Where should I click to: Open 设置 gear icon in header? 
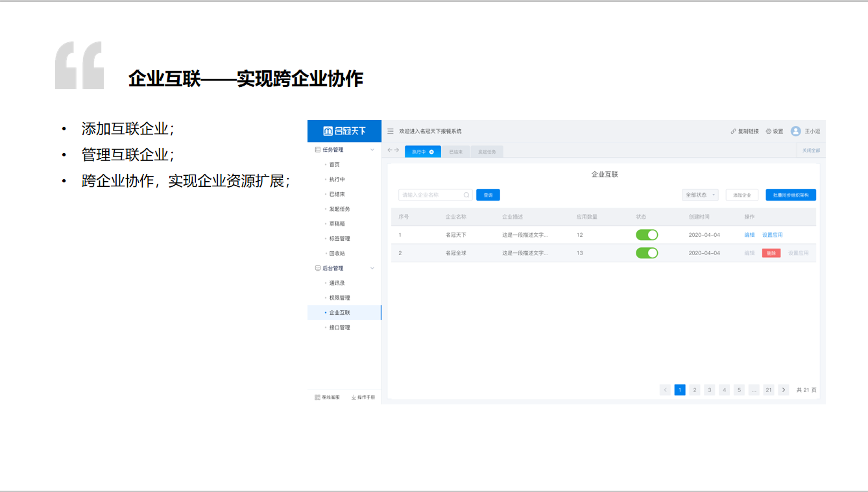point(769,131)
